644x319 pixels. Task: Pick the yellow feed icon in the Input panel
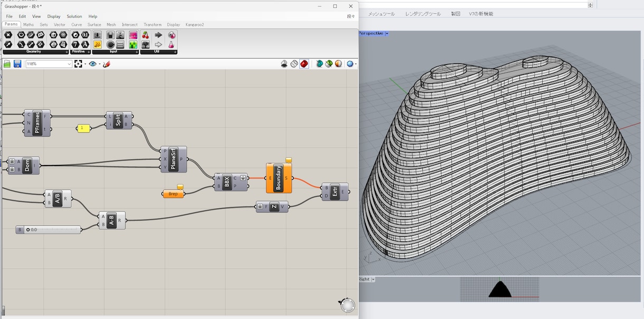click(98, 45)
